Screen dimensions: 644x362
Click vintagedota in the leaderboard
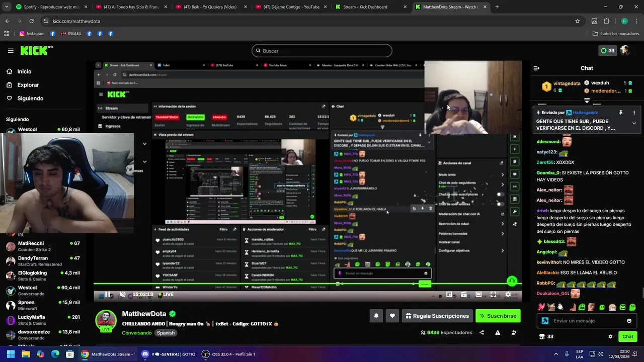(567, 83)
